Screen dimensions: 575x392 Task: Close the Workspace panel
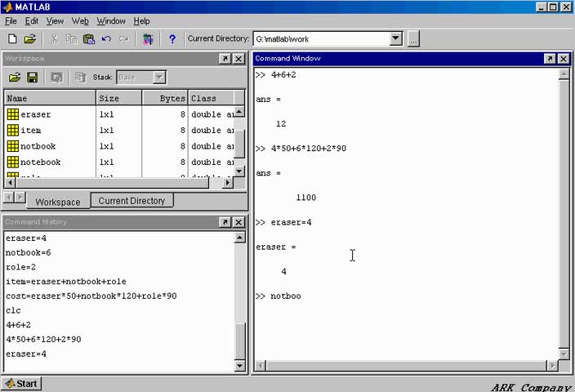point(238,59)
